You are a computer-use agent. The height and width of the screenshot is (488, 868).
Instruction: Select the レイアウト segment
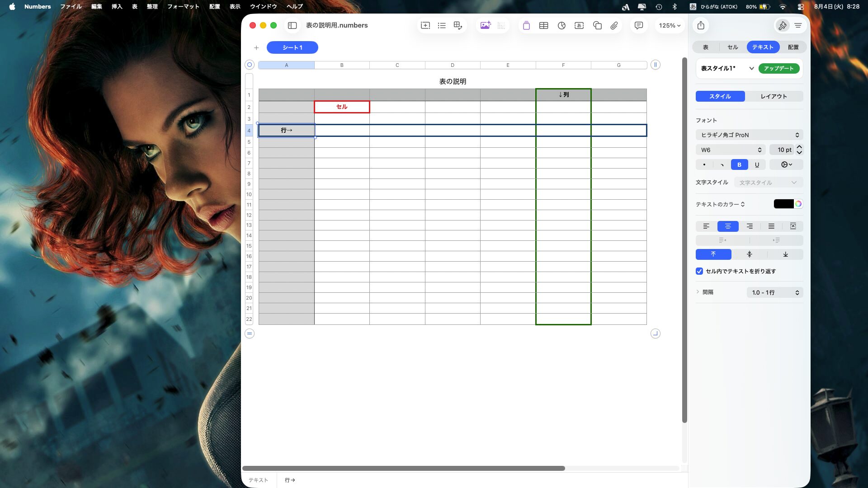(x=774, y=97)
